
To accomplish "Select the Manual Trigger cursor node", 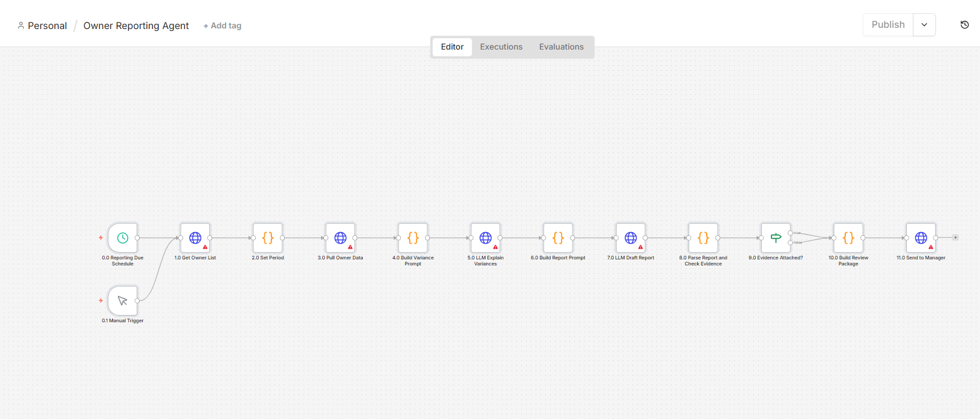I will [x=123, y=300].
